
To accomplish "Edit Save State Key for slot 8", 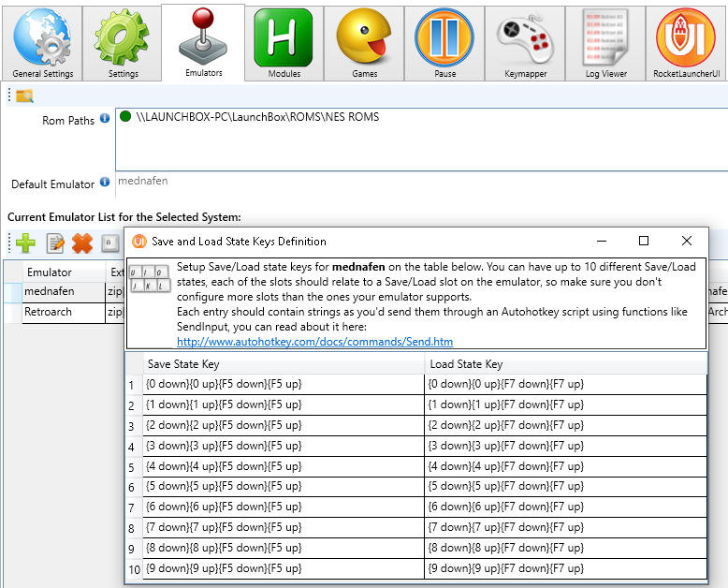I will tap(284, 528).
